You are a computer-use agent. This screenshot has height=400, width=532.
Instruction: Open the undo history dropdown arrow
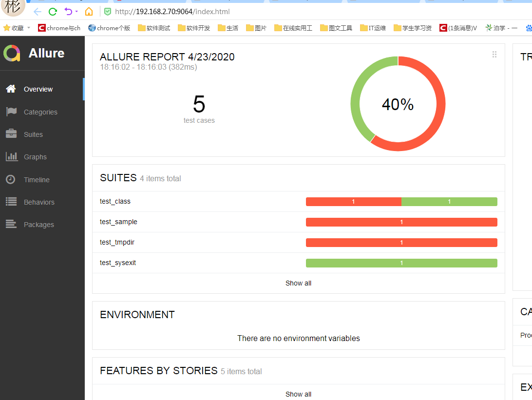[x=76, y=12]
